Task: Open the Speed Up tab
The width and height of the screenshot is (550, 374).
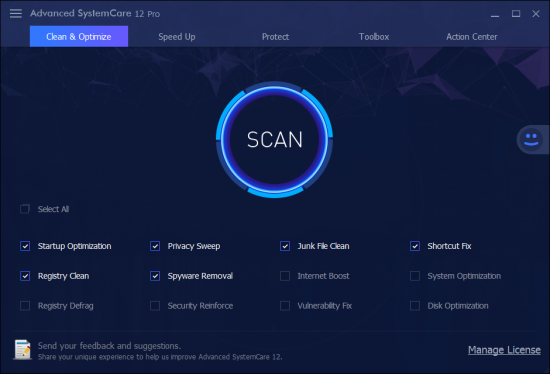Action: 177,36
